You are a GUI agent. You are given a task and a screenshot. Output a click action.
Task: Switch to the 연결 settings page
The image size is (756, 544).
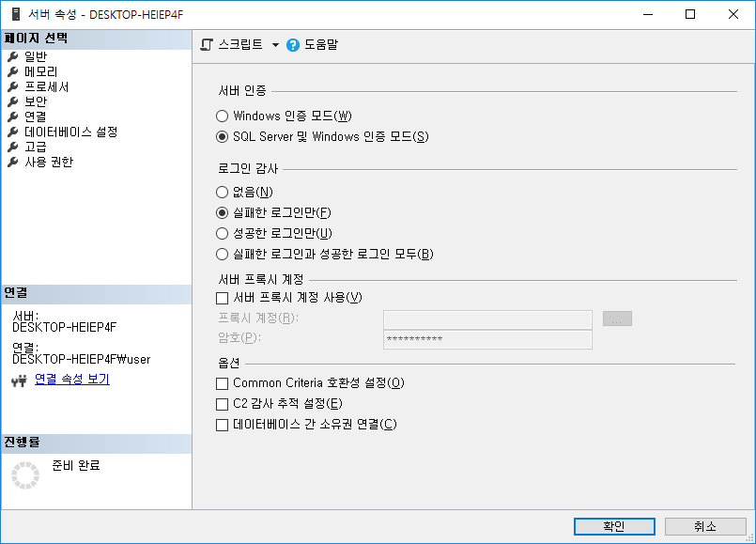pos(36,117)
